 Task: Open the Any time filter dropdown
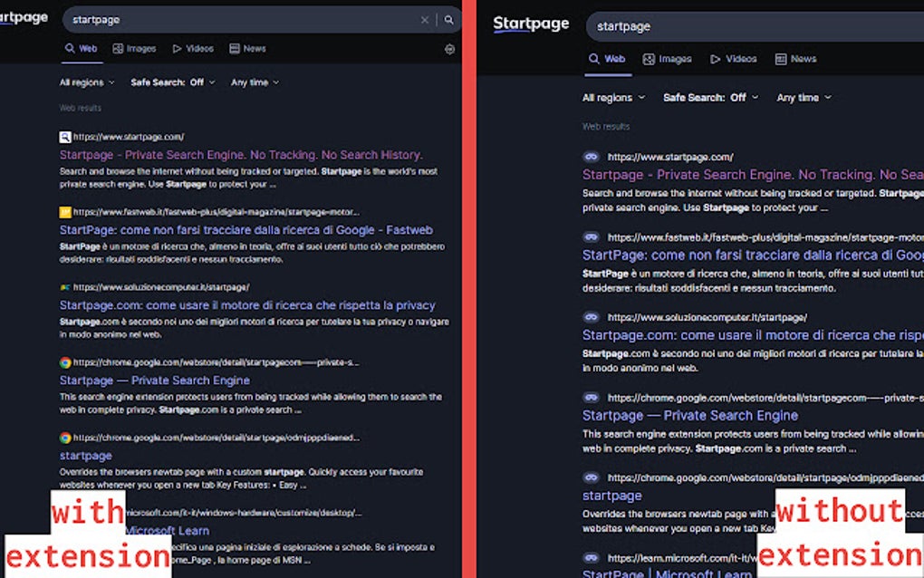pos(254,82)
